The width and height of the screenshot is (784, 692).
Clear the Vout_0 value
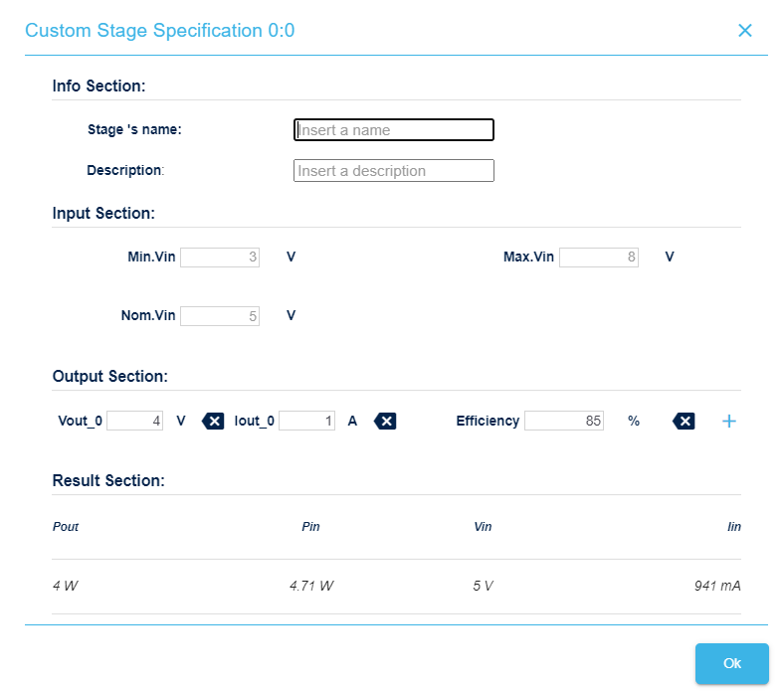pos(213,422)
